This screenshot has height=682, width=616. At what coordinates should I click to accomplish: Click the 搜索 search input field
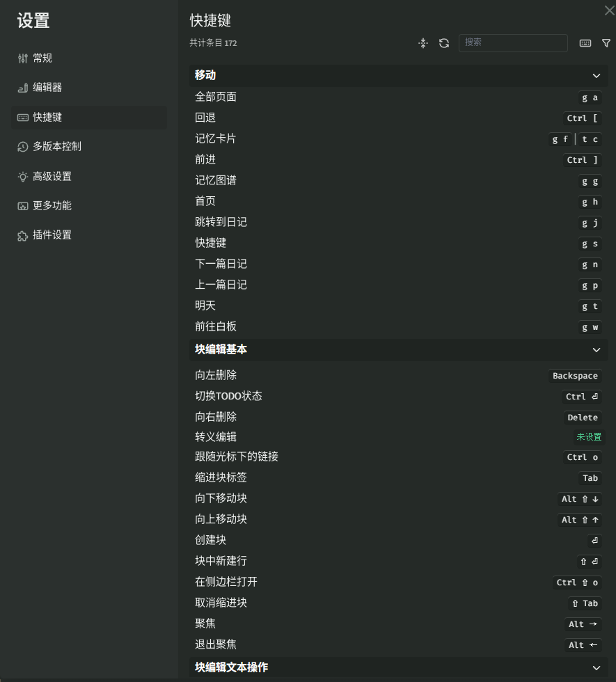click(x=513, y=43)
